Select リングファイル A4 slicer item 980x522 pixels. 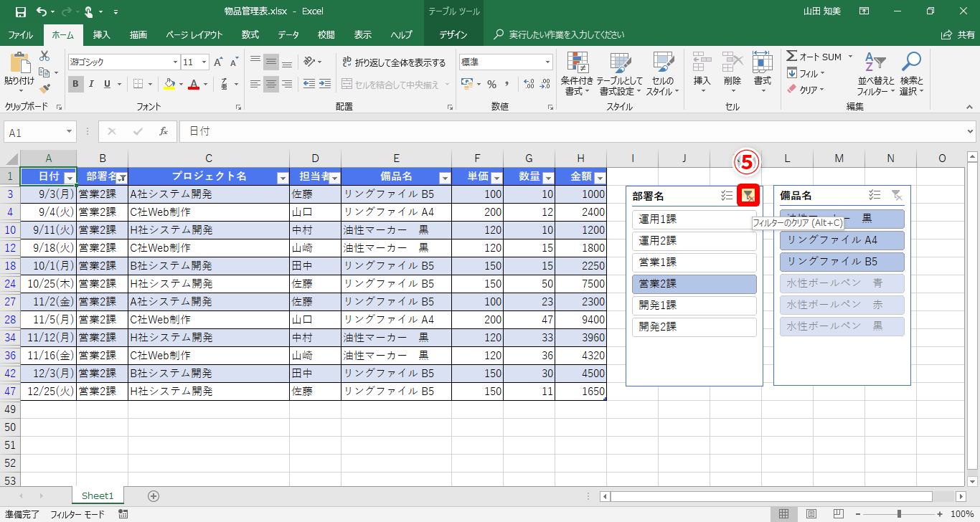842,240
